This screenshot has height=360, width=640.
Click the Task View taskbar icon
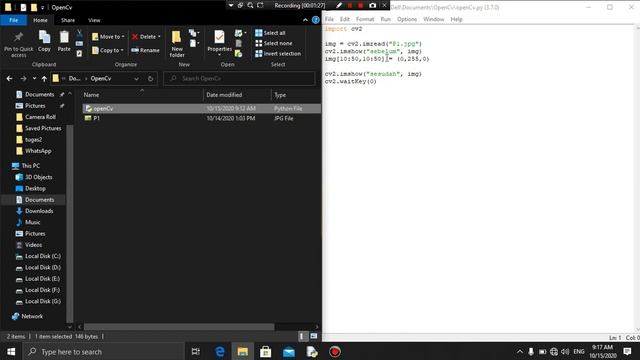196,351
